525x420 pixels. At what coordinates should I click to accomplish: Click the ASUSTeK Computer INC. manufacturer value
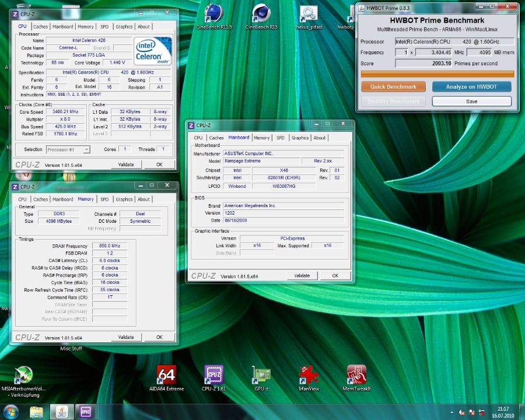[x=283, y=153]
